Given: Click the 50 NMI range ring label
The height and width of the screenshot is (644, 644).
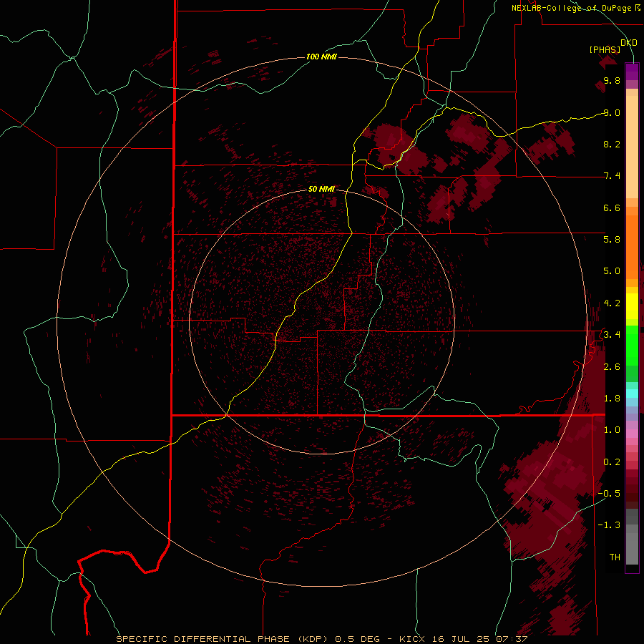Looking at the screenshot, I should pyautogui.click(x=321, y=189).
